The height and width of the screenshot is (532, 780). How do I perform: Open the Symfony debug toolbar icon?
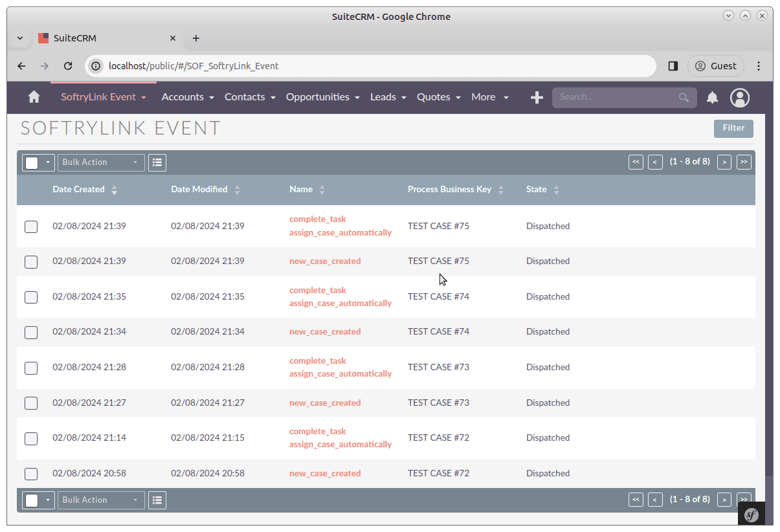pyautogui.click(x=752, y=515)
